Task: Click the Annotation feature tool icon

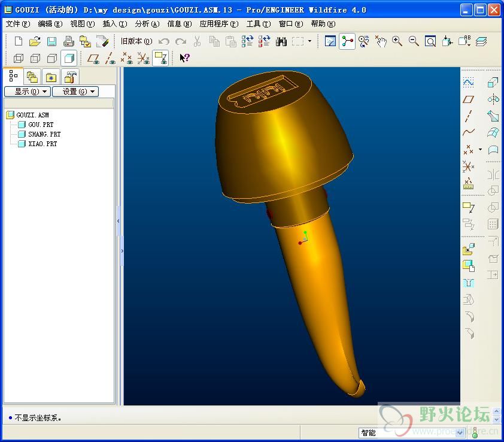Action: tap(469, 207)
